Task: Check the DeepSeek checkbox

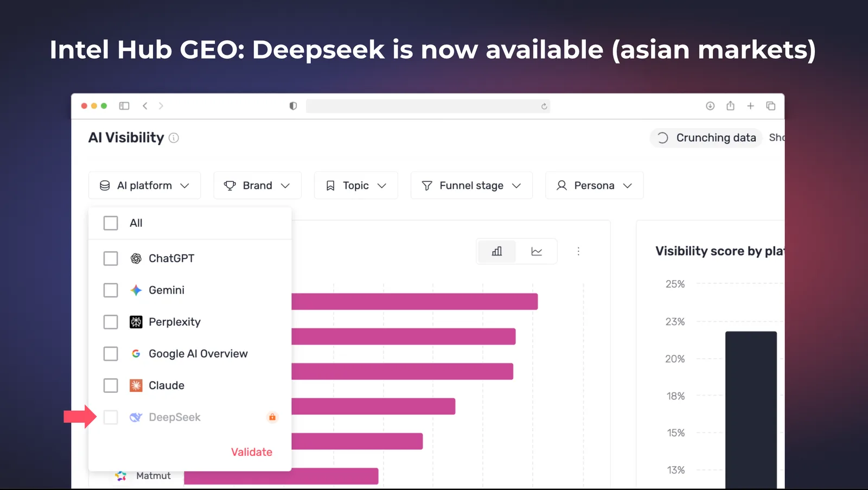Action: click(111, 417)
